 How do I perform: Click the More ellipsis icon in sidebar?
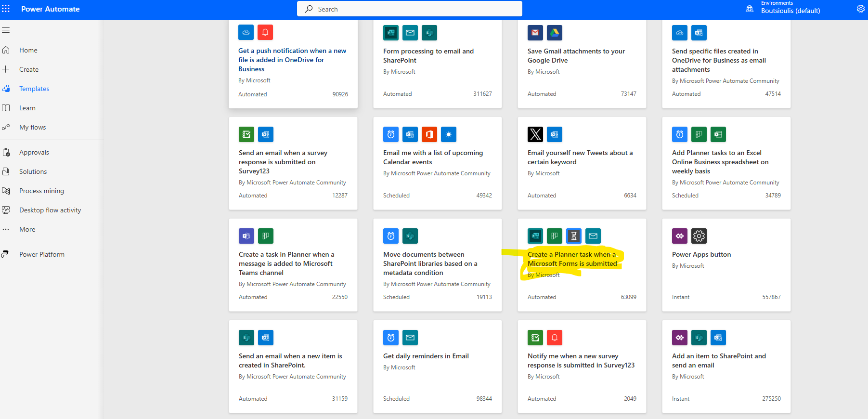coord(6,229)
